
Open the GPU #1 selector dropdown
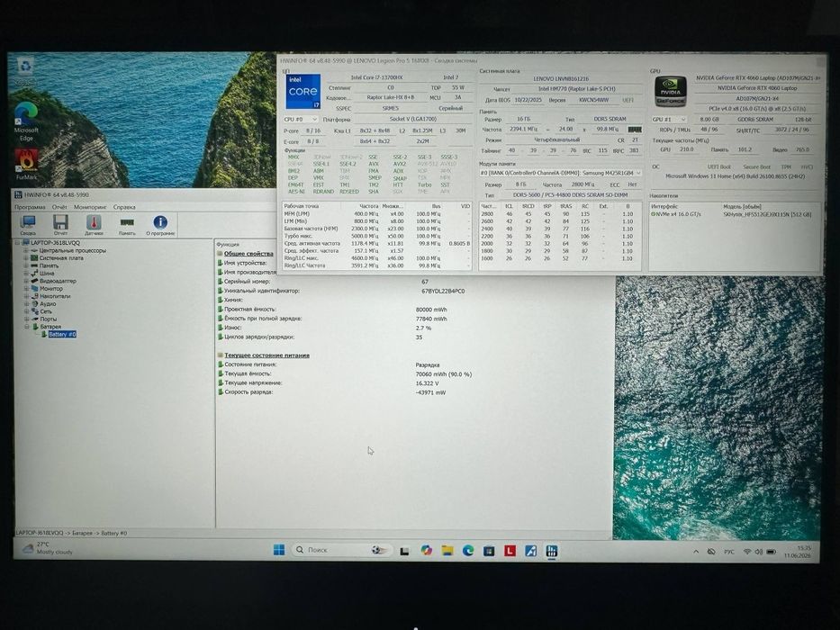coord(669,119)
